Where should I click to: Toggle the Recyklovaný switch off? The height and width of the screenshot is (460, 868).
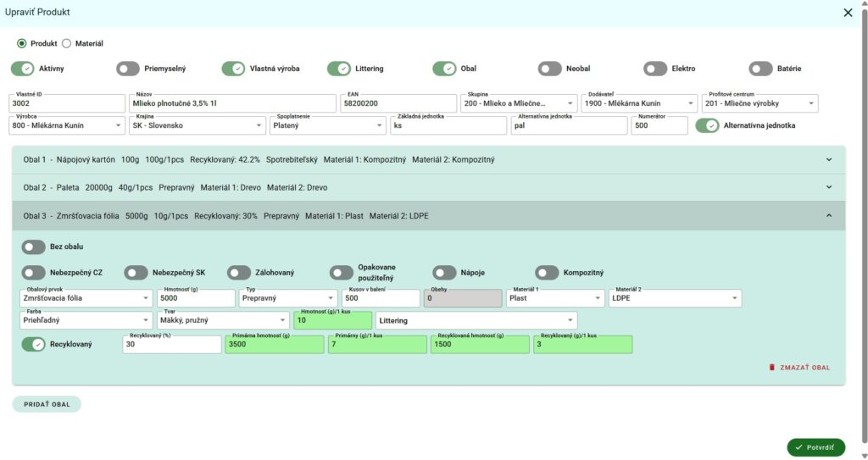[34, 345]
